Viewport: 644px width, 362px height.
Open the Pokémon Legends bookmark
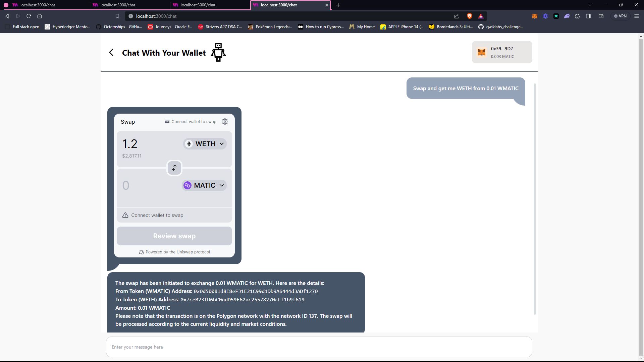pos(270,27)
